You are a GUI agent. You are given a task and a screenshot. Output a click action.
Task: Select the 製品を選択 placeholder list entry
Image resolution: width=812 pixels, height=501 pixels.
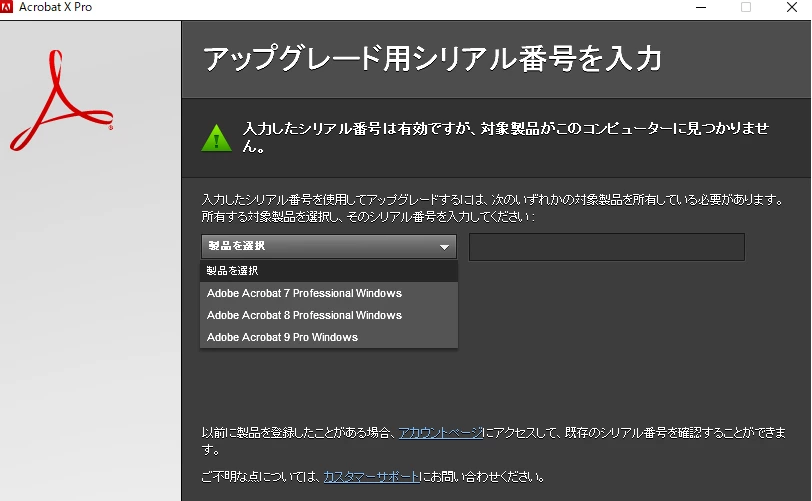pyautogui.click(x=329, y=270)
